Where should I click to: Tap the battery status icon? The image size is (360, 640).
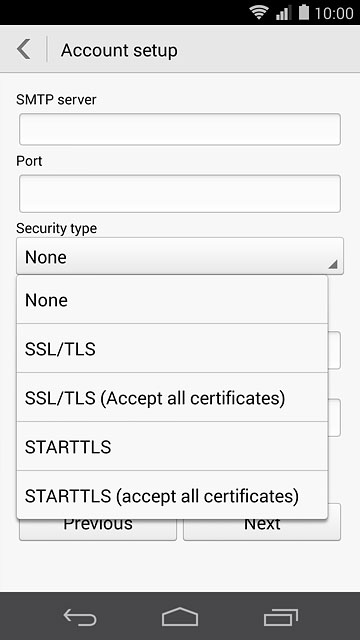tap(304, 12)
